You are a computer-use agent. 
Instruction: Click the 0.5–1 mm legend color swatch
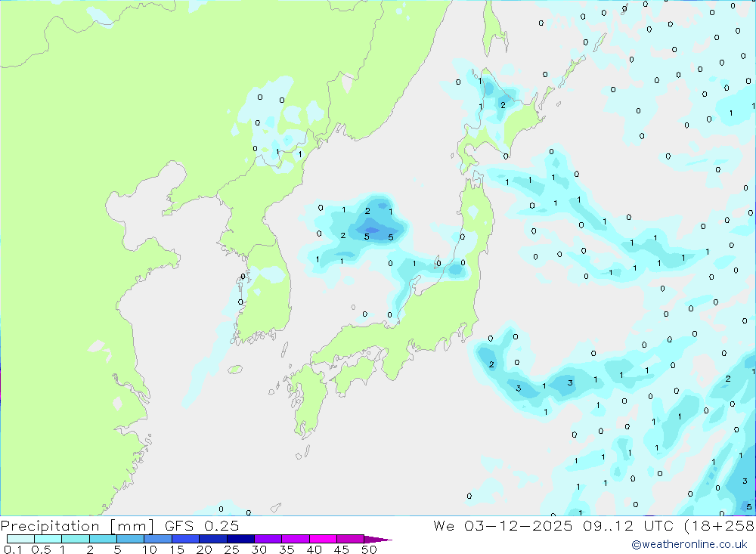48,539
